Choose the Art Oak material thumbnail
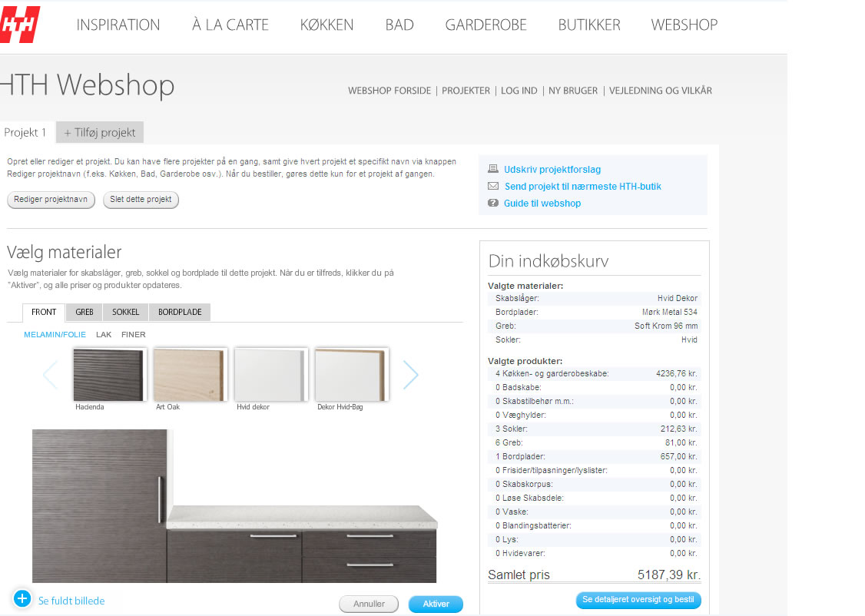The width and height of the screenshot is (865, 616). pos(191,374)
